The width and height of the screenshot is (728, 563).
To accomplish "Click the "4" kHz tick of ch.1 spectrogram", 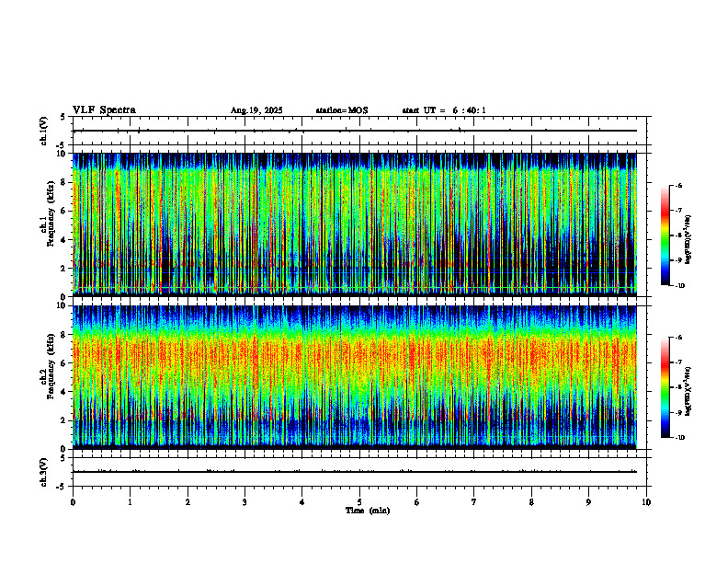I will pos(63,240).
